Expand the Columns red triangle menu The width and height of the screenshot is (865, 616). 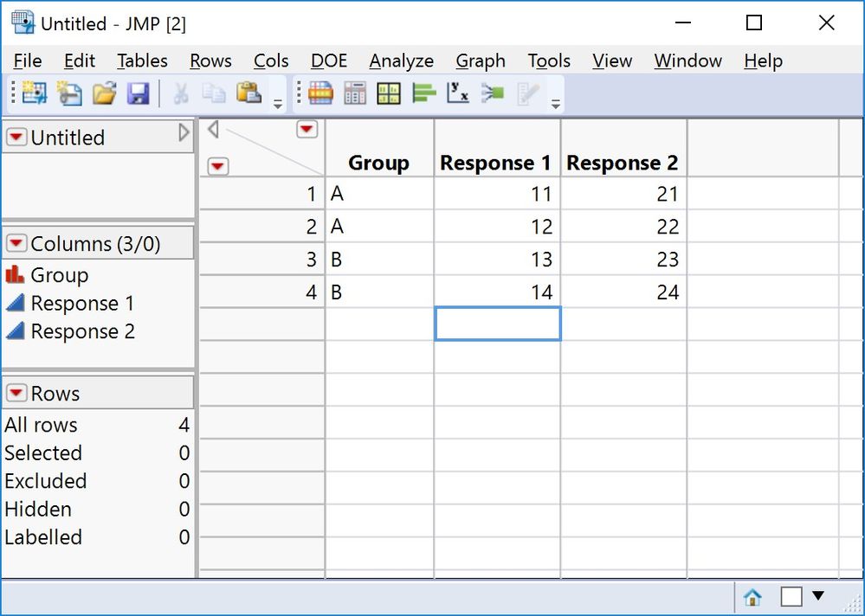[x=16, y=244]
